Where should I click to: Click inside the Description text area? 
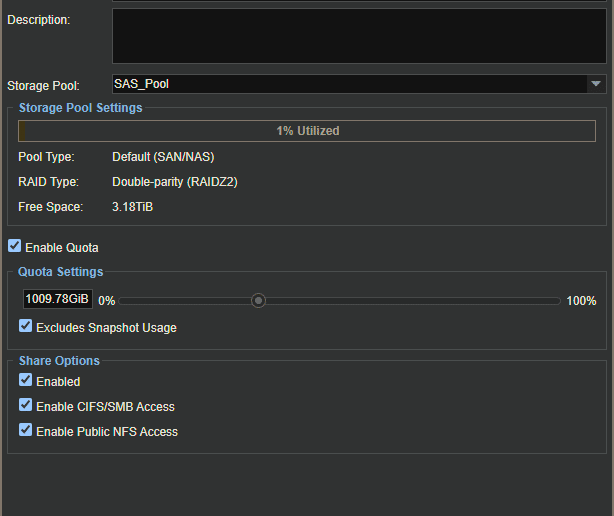[359, 36]
